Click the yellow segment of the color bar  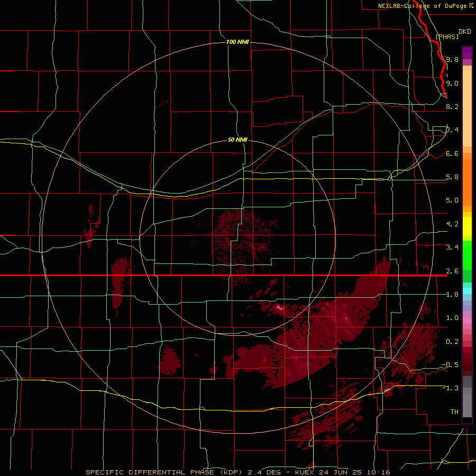coord(467,226)
